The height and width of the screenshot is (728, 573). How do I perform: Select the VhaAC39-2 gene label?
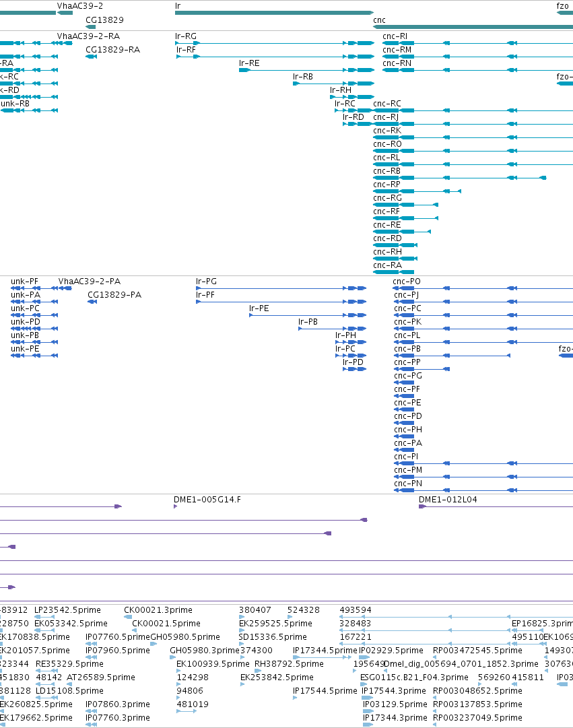coord(80,6)
